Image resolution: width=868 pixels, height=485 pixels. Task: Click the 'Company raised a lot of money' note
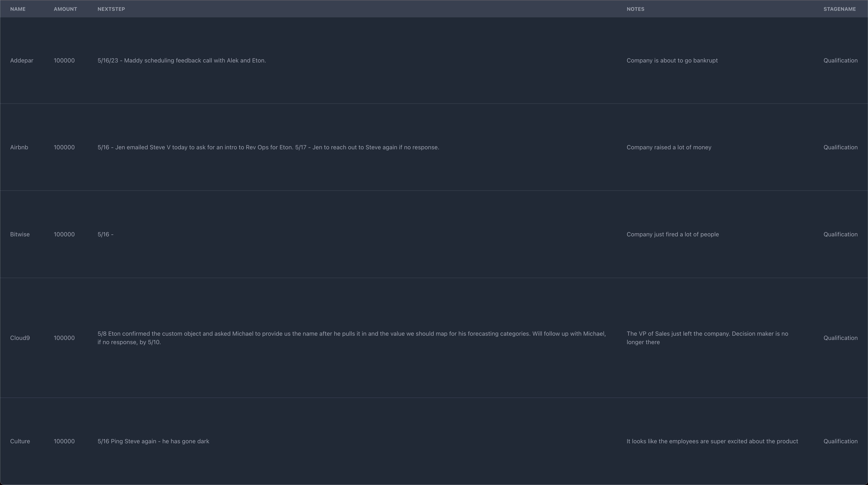(669, 148)
